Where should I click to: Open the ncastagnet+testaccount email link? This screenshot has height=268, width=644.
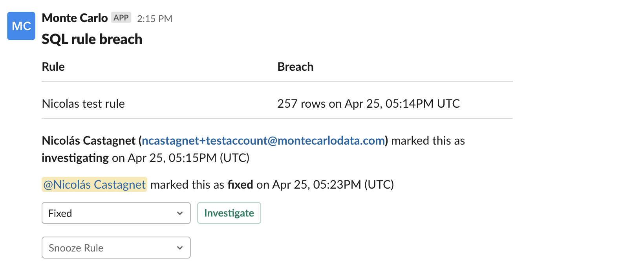[263, 141]
